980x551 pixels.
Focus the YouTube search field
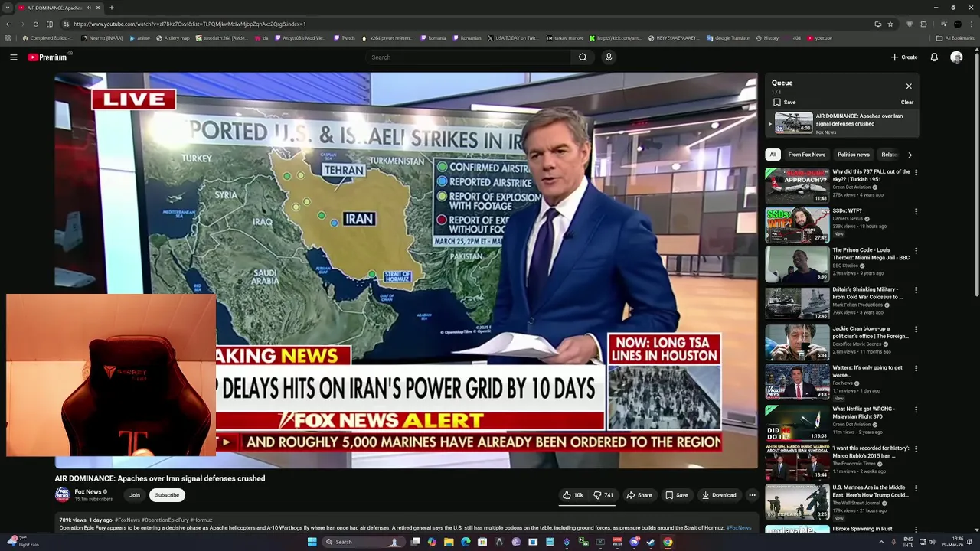click(468, 57)
